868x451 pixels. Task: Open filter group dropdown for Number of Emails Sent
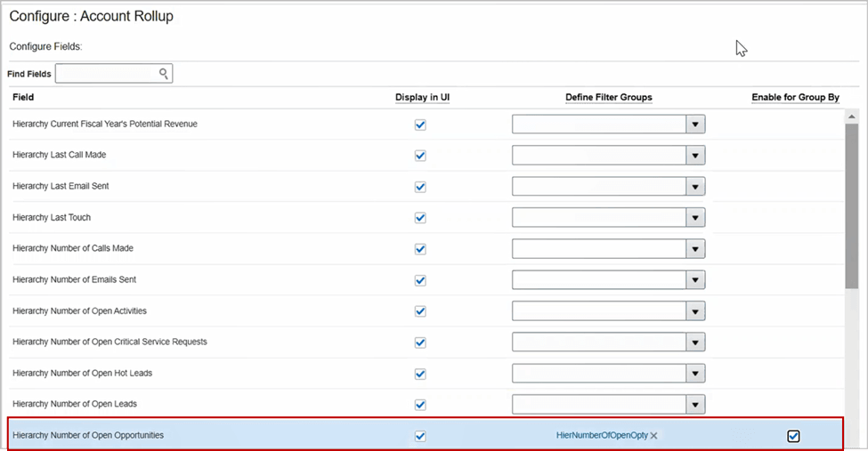(695, 280)
